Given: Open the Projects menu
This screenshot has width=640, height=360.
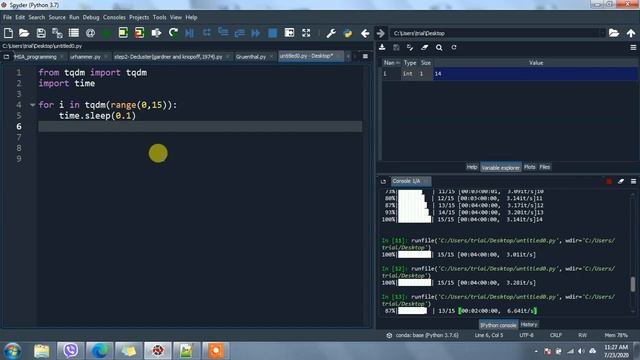Looking at the screenshot, I should point(139,17).
